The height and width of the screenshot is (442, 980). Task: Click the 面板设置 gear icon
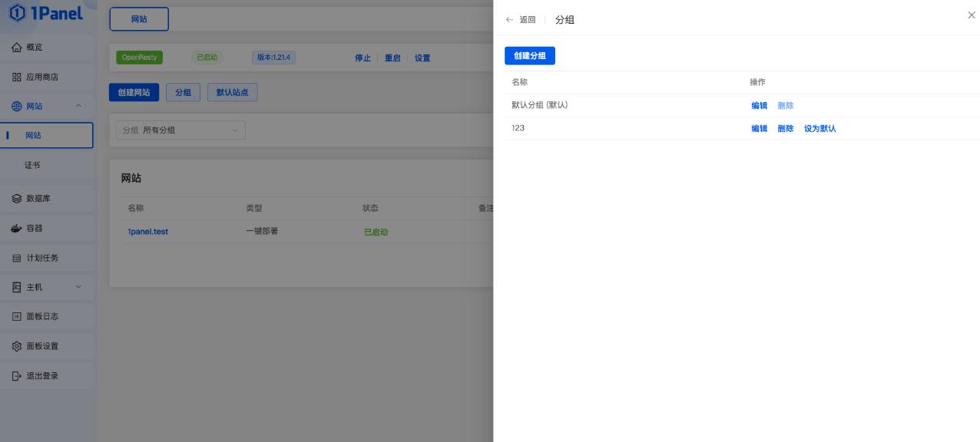pos(17,346)
